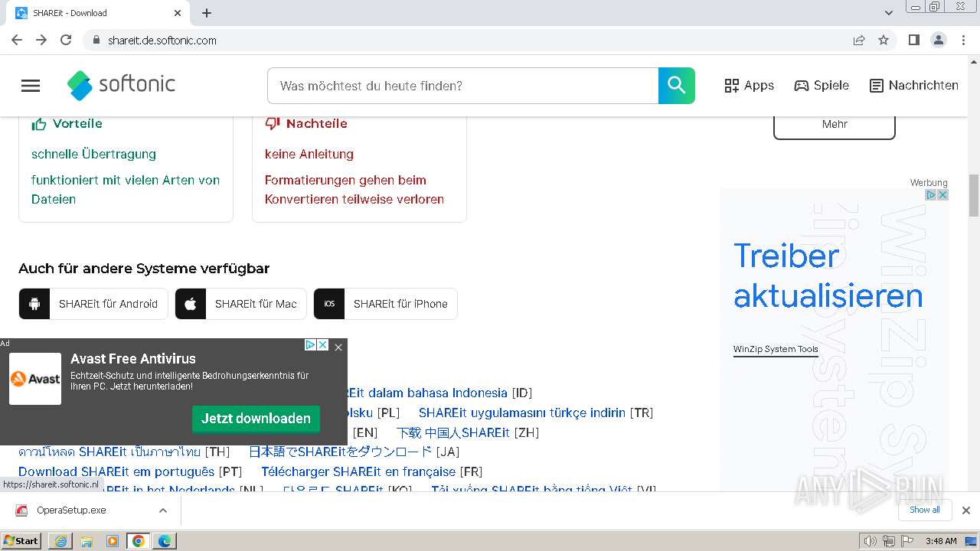Bookmark this page star icon
This screenshot has width=980, height=551.
tap(884, 40)
